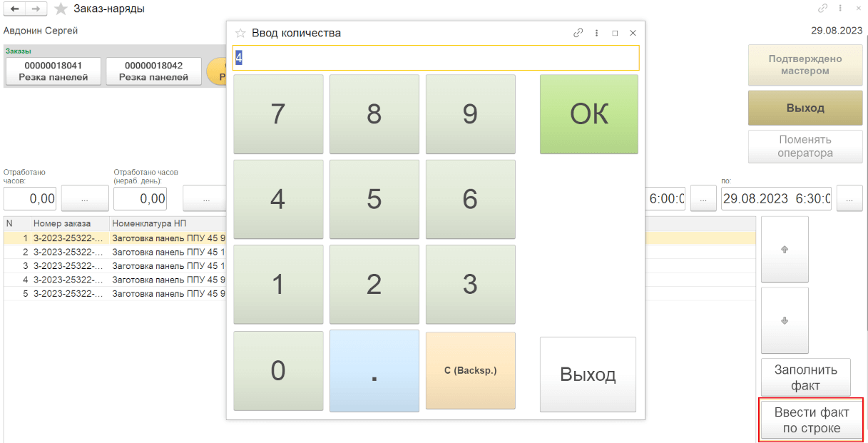Image resolution: width=868 pixels, height=443 pixels.
Task: Select row 3 in the orders table
Action: pyautogui.click(x=114, y=265)
